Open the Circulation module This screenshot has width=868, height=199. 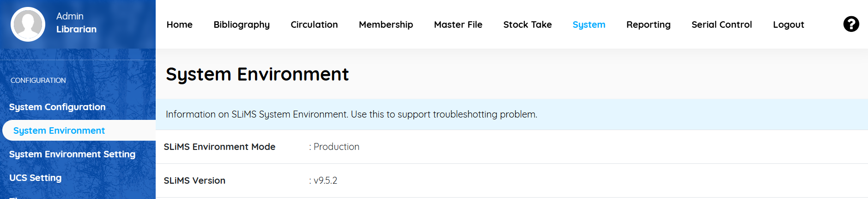click(x=314, y=25)
